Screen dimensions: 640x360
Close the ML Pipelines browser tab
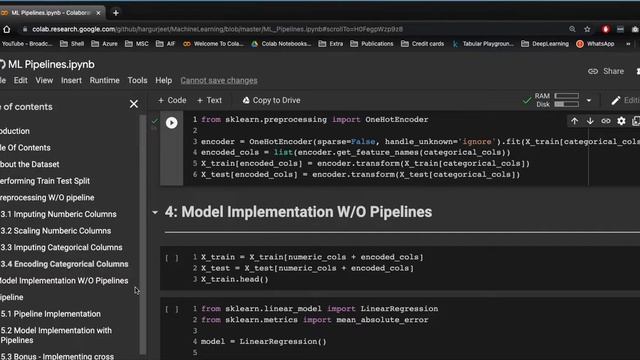pos(98,13)
